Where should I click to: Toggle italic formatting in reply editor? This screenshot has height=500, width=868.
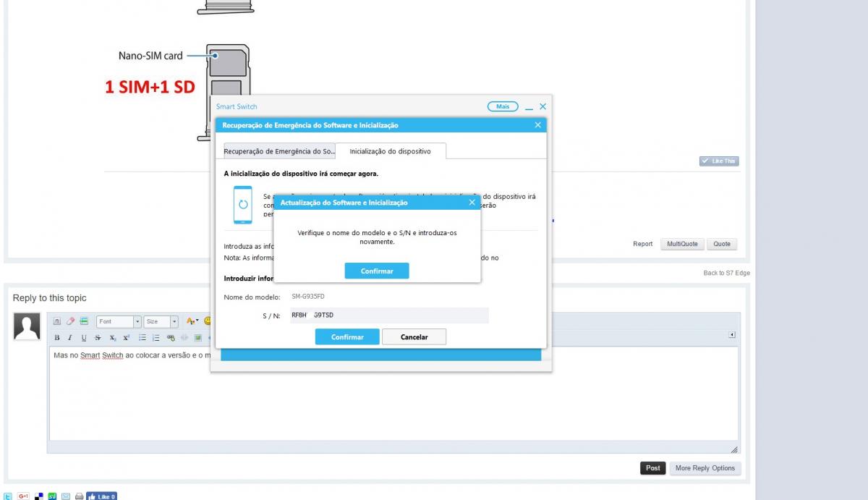coord(70,338)
